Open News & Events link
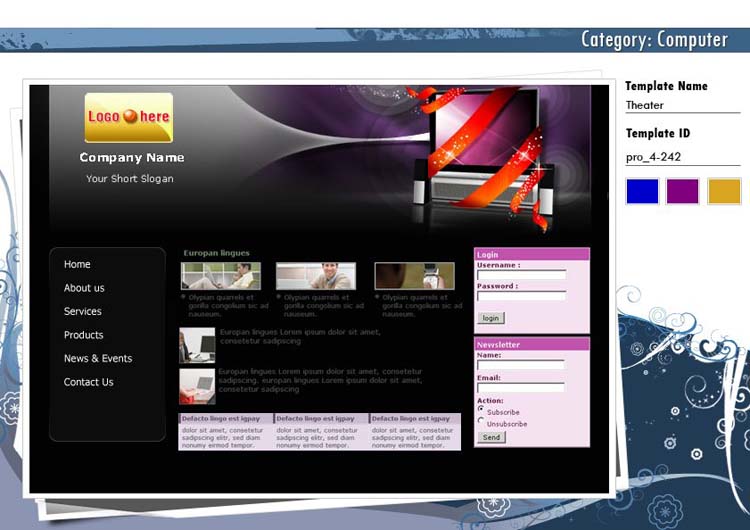This screenshot has width=750, height=530. pos(97,358)
